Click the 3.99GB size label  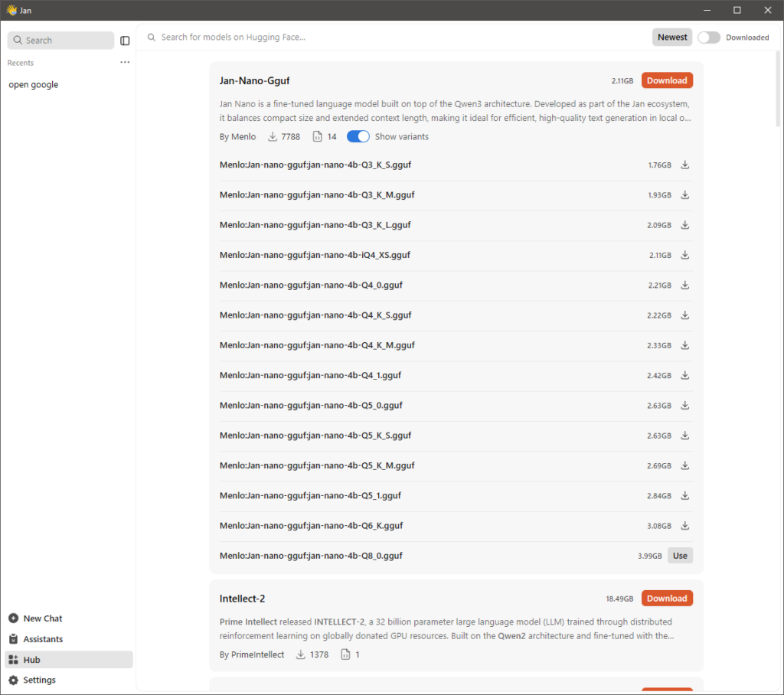[649, 556]
